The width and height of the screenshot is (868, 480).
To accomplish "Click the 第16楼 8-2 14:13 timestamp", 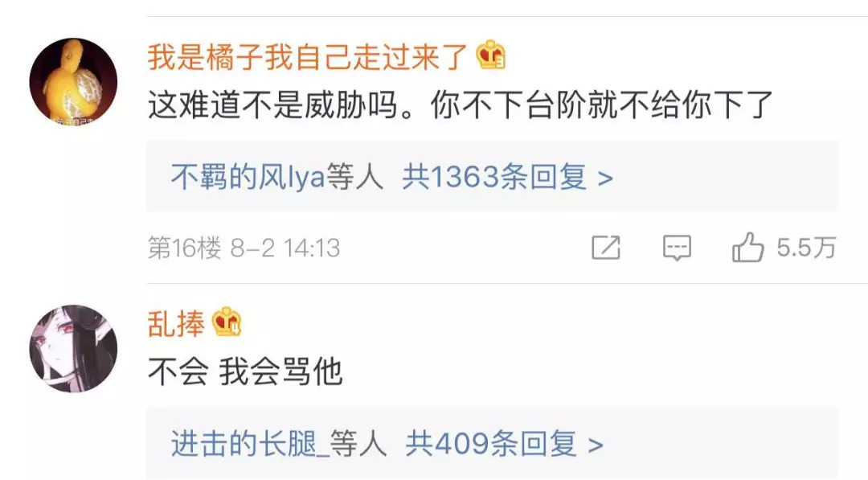I will point(244,248).
